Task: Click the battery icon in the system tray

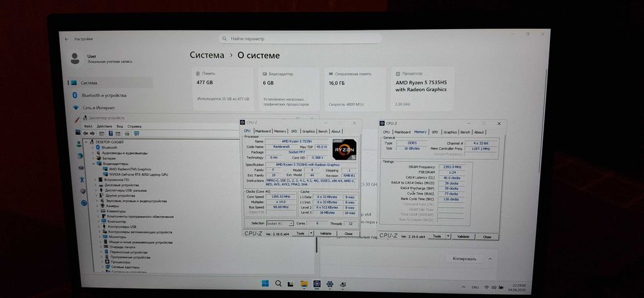Action: (x=502, y=287)
